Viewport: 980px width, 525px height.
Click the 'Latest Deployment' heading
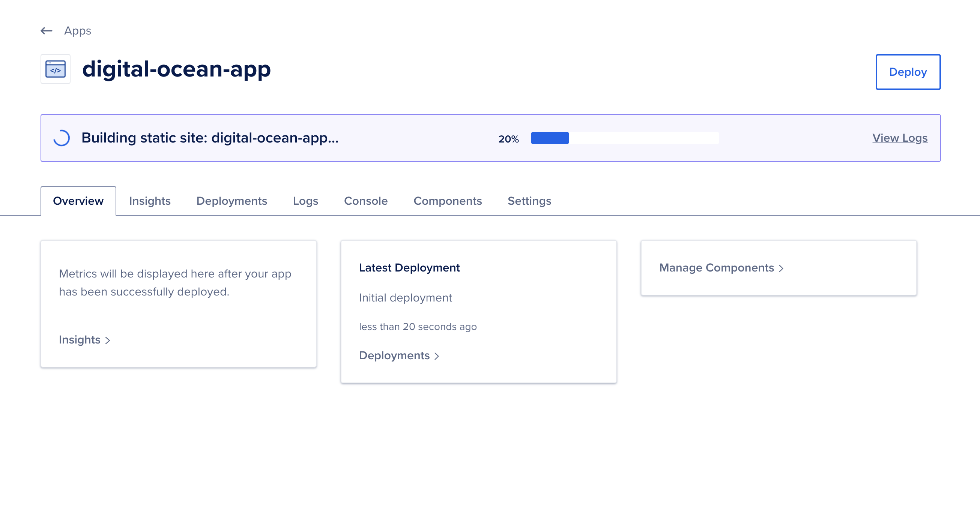[x=409, y=268]
